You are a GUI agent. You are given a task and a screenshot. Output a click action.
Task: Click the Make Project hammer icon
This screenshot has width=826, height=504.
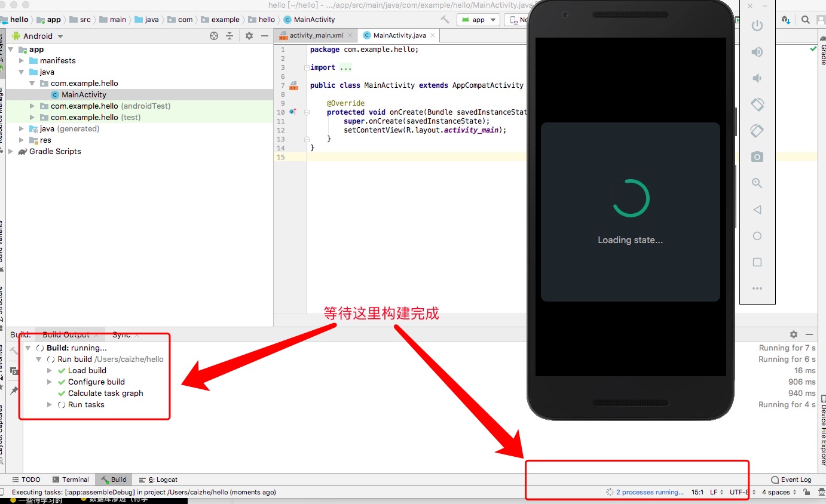coord(445,20)
